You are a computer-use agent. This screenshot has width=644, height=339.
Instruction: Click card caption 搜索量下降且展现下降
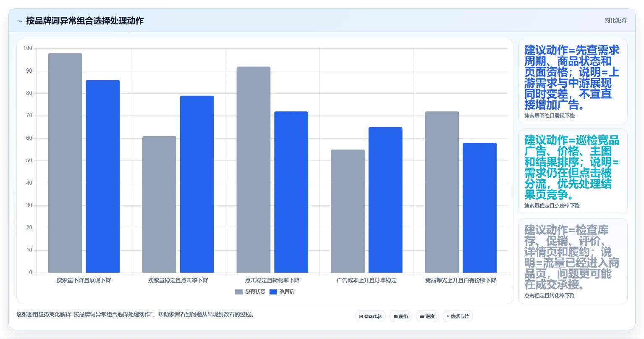550,116
